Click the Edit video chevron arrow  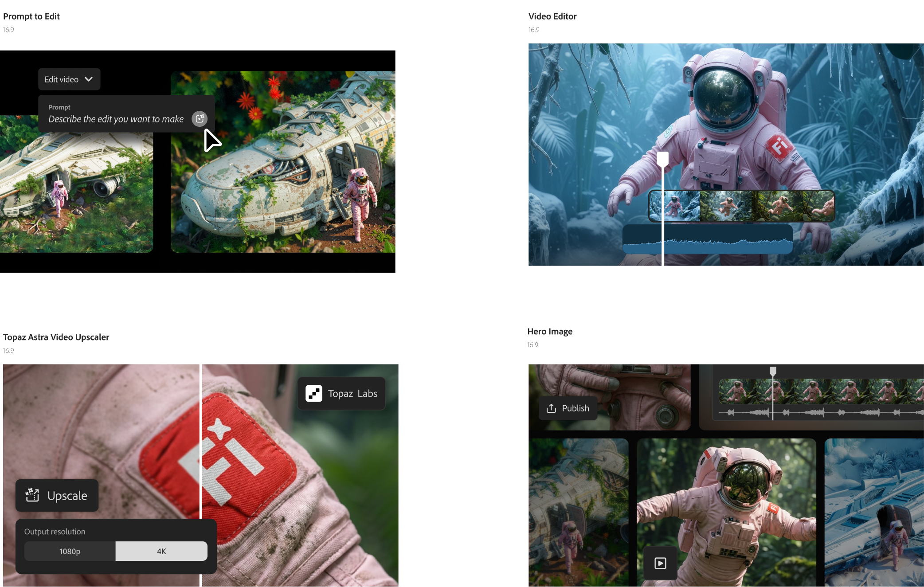(x=89, y=79)
